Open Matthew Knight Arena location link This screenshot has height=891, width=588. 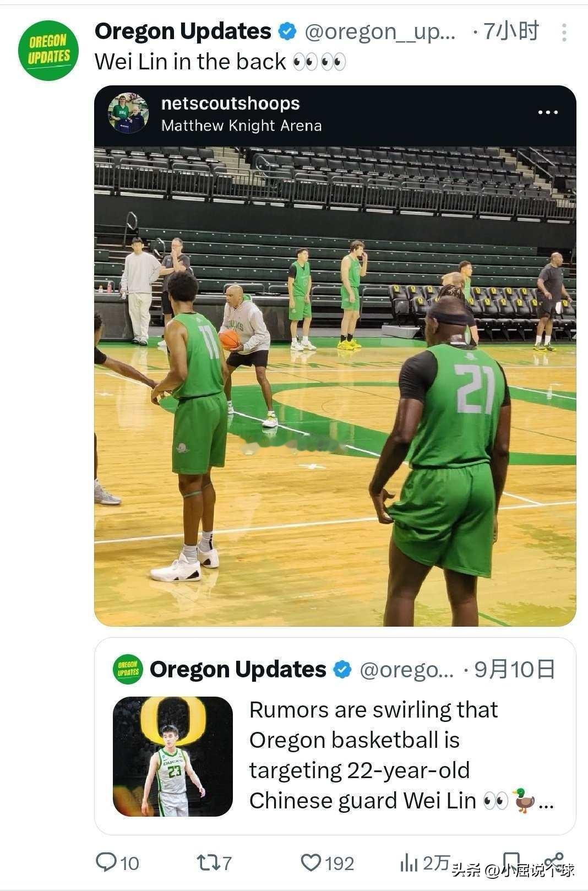[x=241, y=126]
